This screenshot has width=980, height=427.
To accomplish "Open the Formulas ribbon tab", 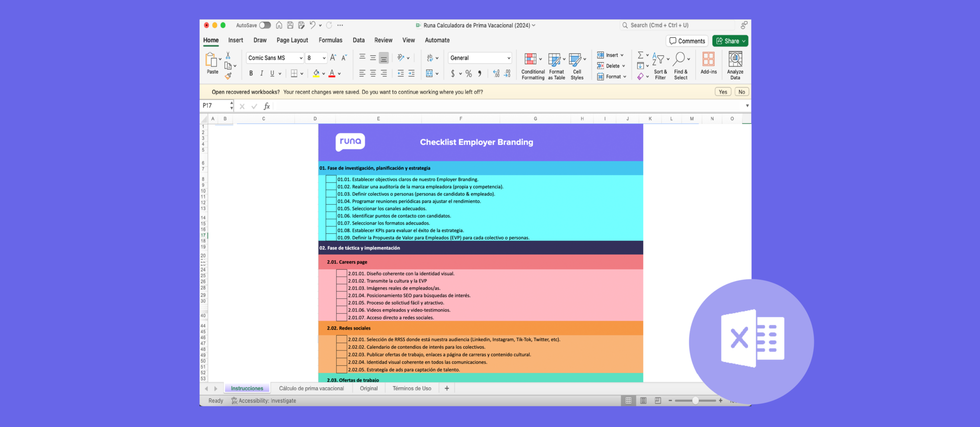I will coord(331,40).
